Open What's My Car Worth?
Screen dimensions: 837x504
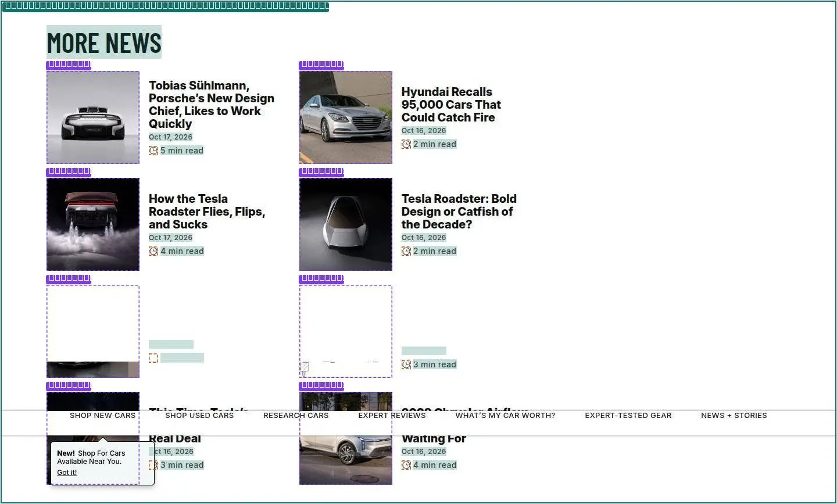[x=505, y=416]
